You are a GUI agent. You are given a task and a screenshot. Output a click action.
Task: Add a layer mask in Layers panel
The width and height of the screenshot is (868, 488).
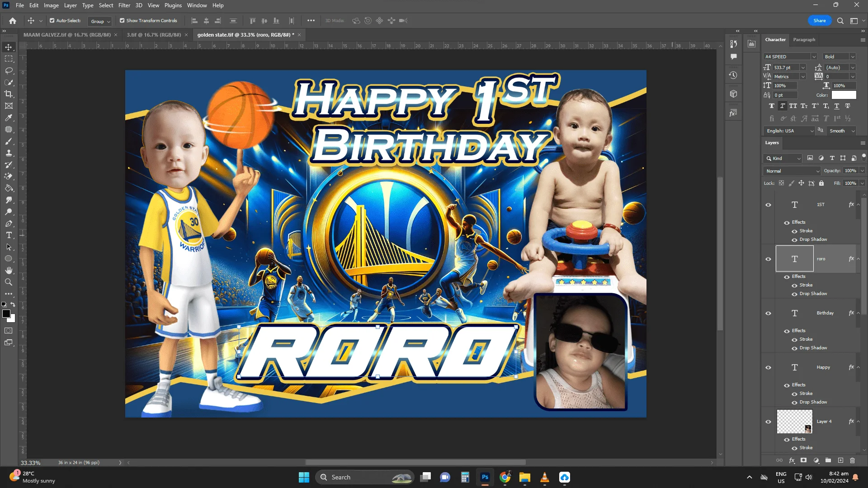pos(803,460)
